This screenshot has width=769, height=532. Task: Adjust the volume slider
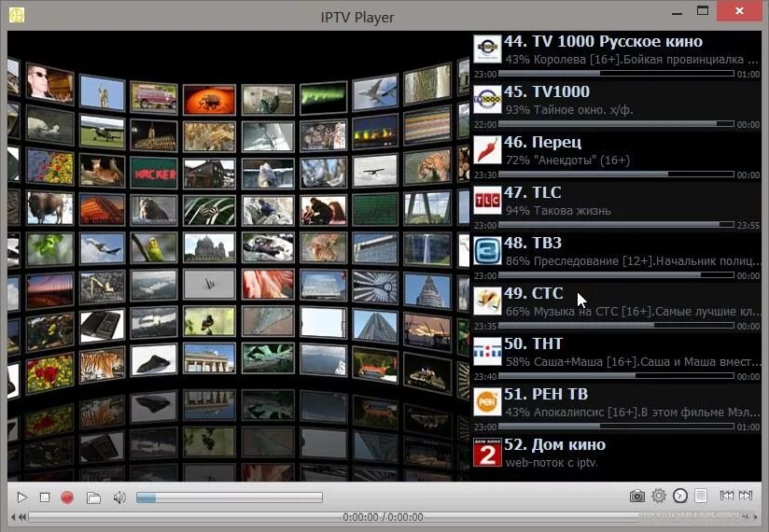230,497
